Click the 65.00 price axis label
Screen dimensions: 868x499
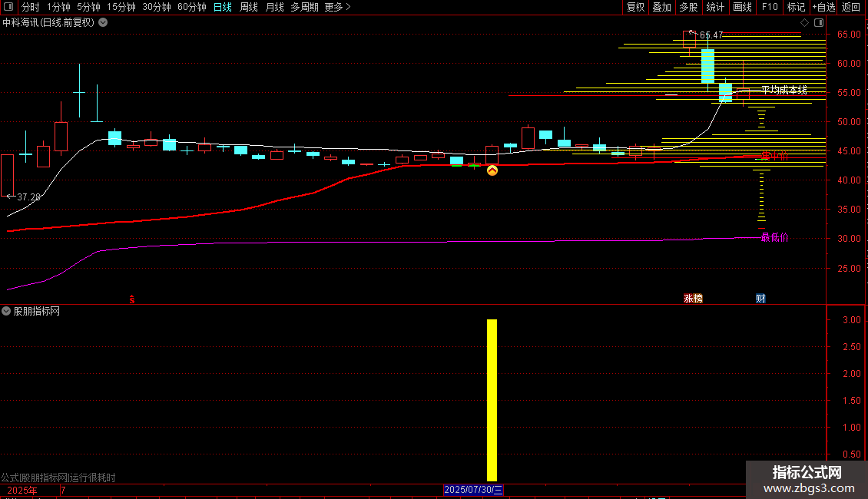coord(849,35)
